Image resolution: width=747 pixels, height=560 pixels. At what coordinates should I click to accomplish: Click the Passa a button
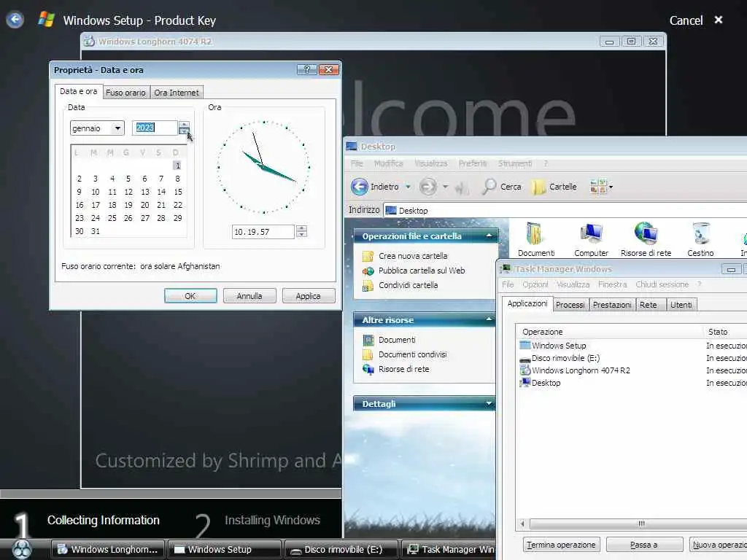pos(644,545)
